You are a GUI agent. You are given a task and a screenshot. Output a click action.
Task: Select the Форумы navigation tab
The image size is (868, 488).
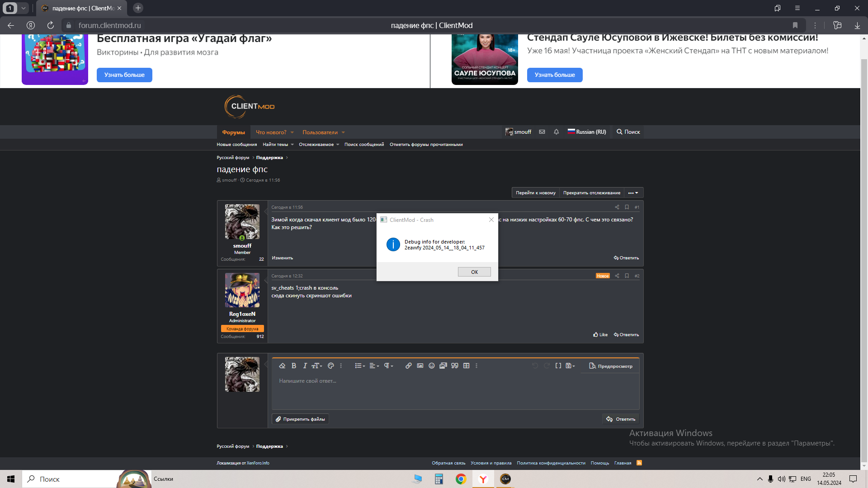tap(233, 132)
